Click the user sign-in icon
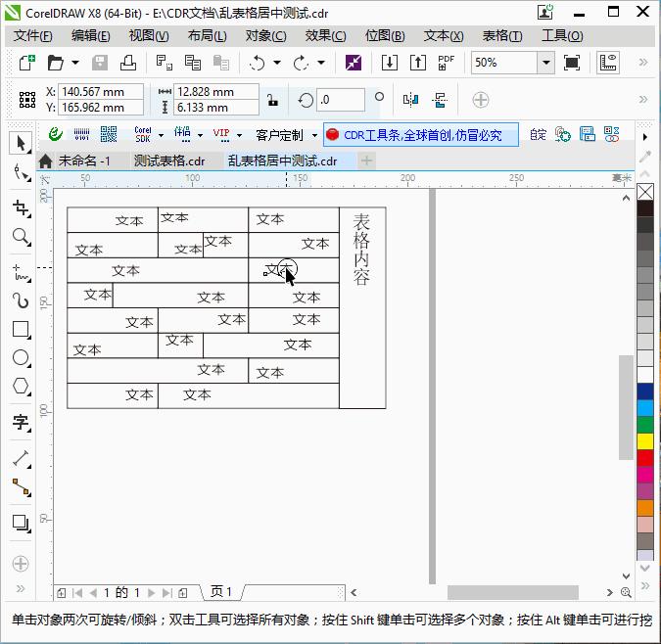The image size is (661, 644). click(x=545, y=12)
